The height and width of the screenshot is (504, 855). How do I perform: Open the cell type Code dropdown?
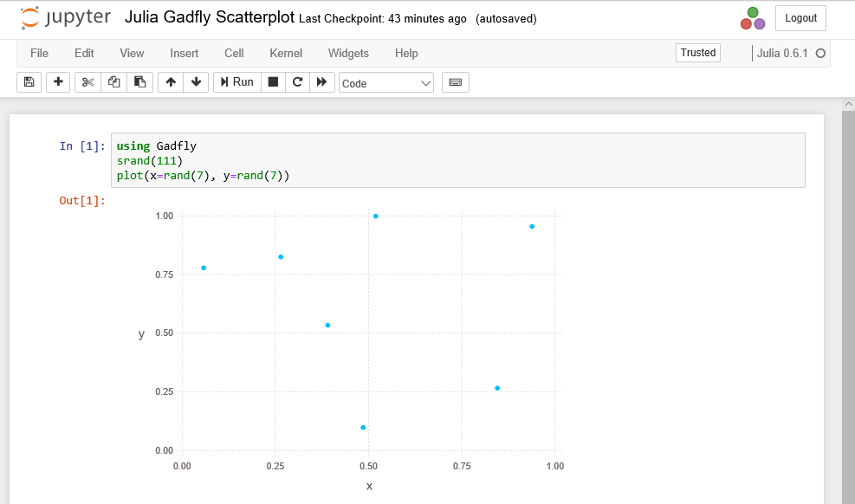coord(386,83)
